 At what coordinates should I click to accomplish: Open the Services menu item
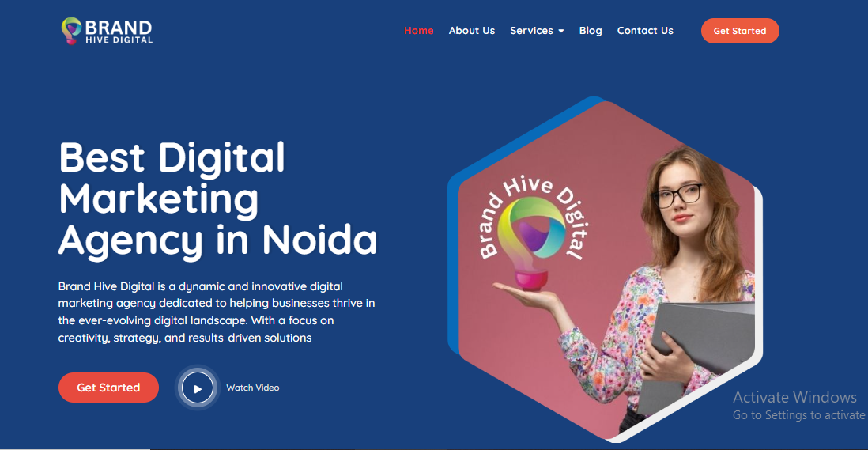(x=531, y=30)
